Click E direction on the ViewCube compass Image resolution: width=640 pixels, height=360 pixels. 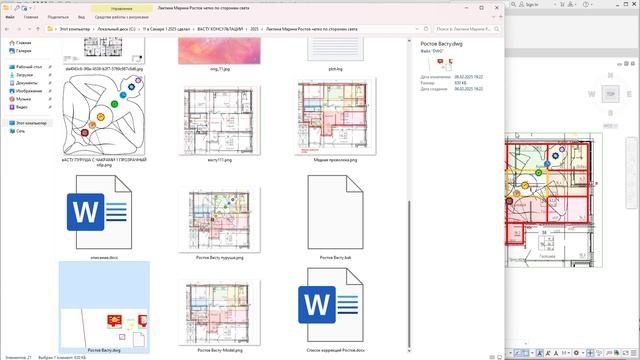[629, 94]
